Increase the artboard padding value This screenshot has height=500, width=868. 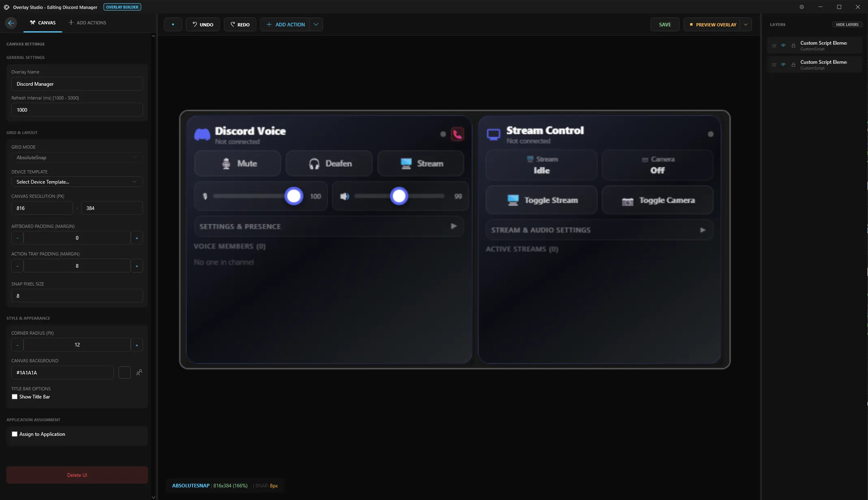(x=137, y=238)
